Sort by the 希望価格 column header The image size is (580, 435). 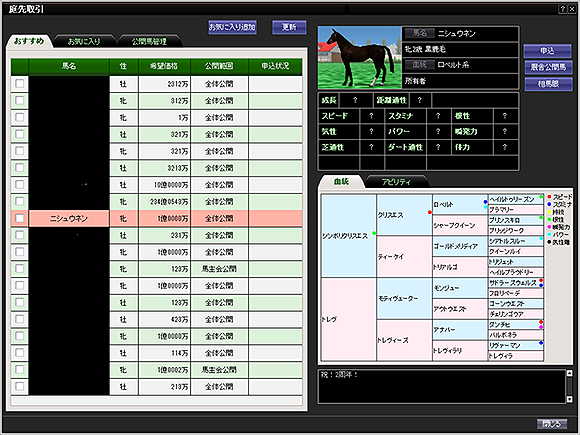(164, 66)
